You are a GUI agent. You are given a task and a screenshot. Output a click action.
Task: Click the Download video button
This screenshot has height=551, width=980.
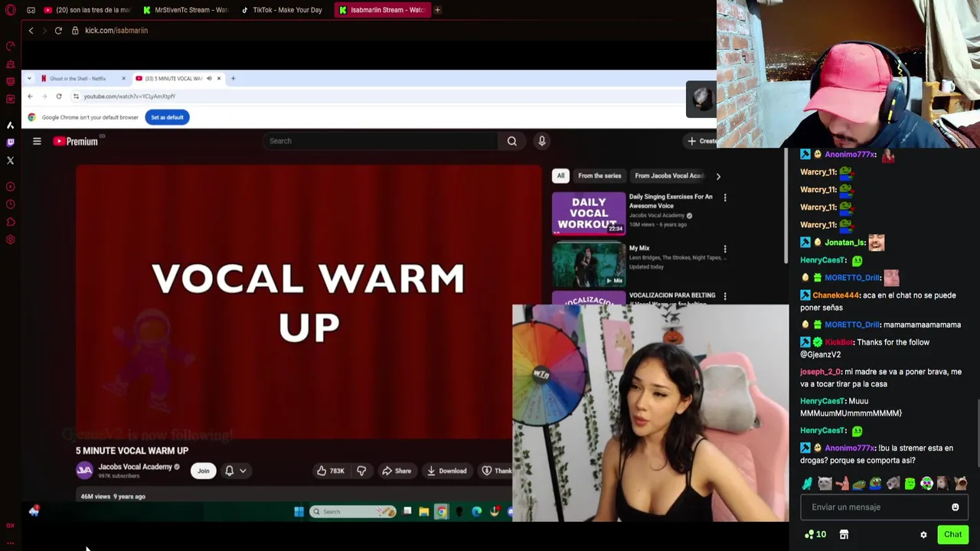447,471
